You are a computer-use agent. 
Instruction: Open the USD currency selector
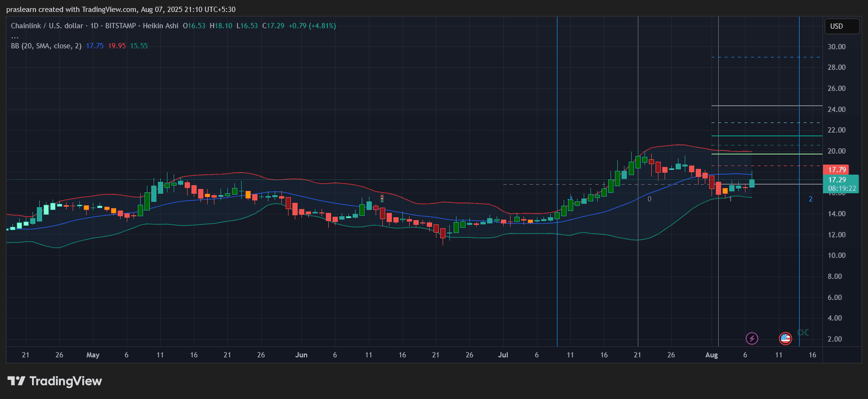coord(842,26)
